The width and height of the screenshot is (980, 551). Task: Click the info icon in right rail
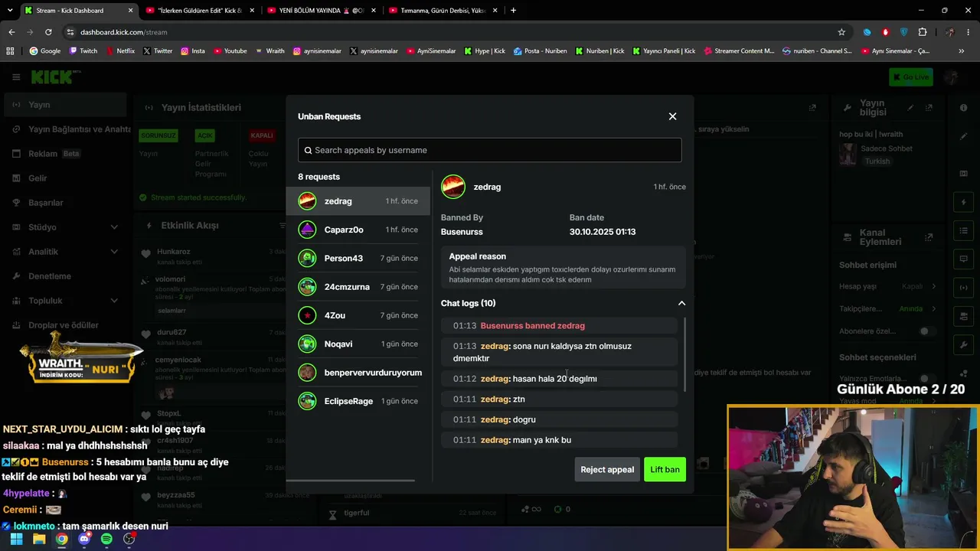pyautogui.click(x=963, y=108)
